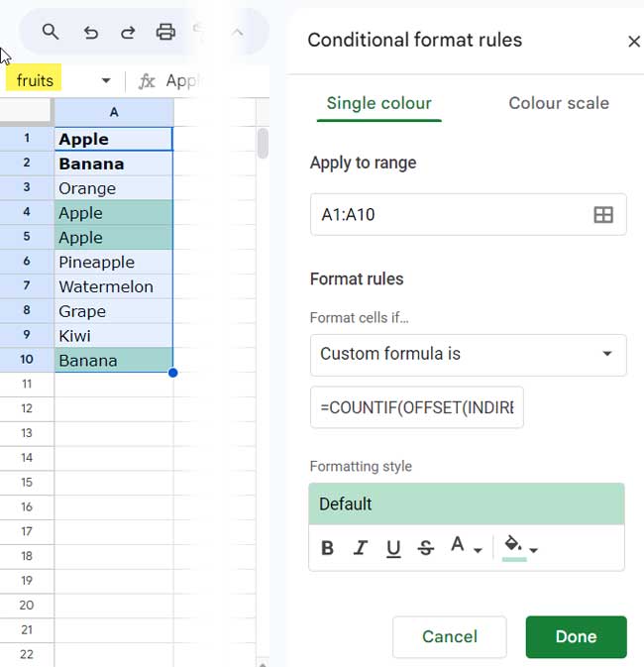Expand the text colour dropdown arrow
The width and height of the screenshot is (644, 667).
478,550
